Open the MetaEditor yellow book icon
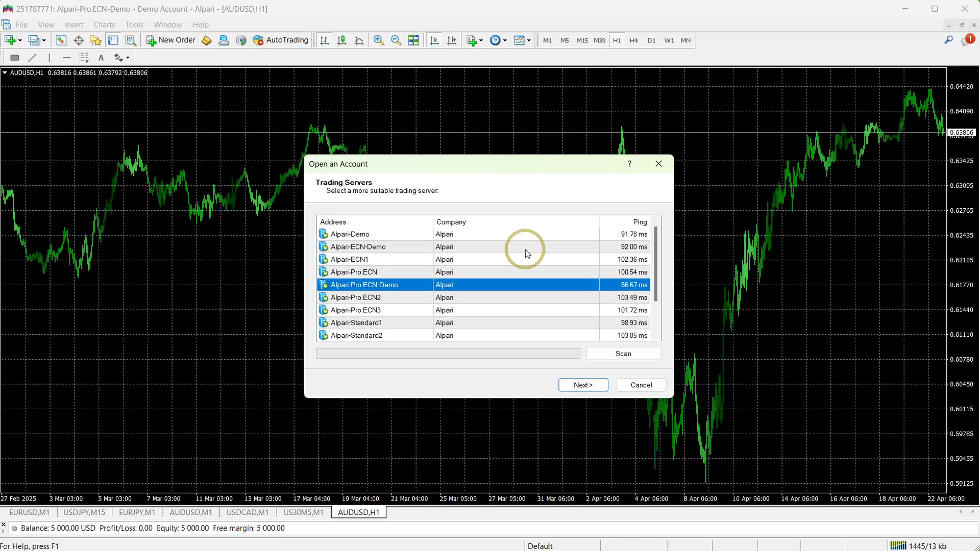 (x=206, y=40)
